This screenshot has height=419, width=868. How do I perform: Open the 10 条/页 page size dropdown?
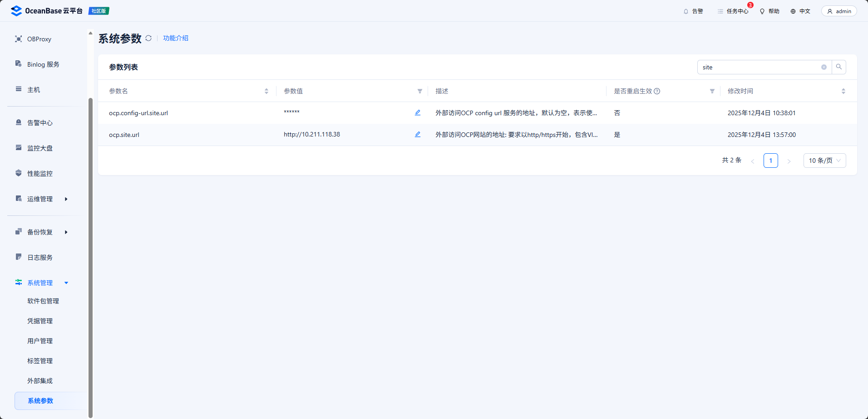pyautogui.click(x=824, y=161)
